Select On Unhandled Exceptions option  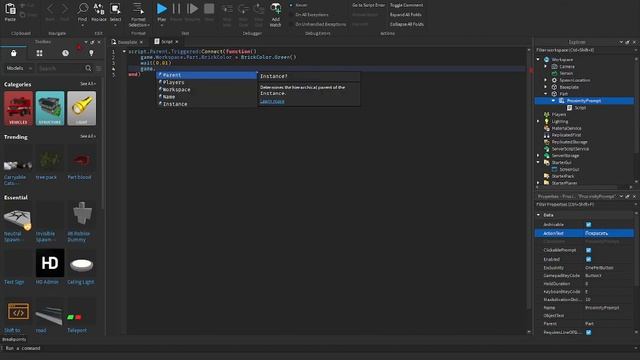[318, 24]
